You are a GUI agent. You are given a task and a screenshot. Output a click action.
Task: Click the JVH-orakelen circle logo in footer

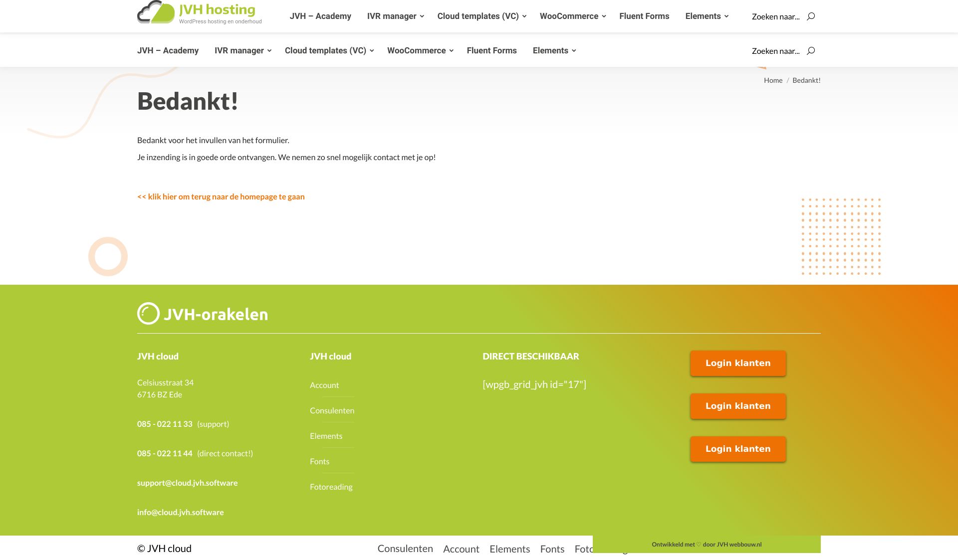(148, 314)
